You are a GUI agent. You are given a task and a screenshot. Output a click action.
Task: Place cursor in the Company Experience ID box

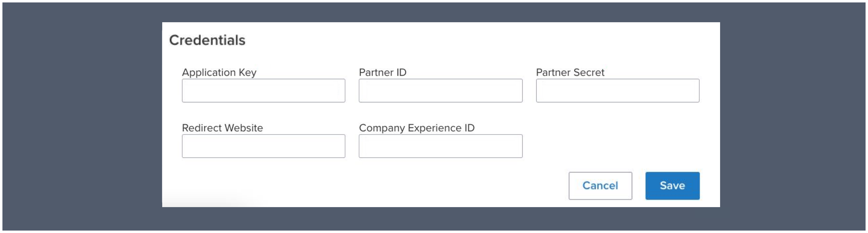(x=440, y=146)
